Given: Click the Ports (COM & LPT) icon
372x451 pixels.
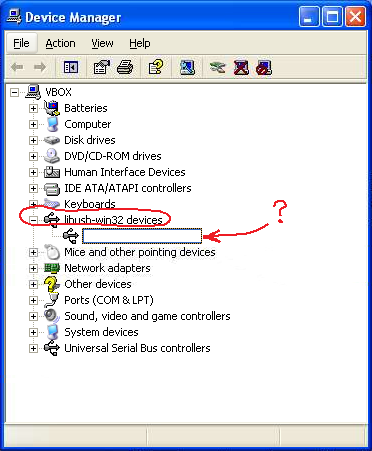Looking at the screenshot, I should (x=52, y=300).
